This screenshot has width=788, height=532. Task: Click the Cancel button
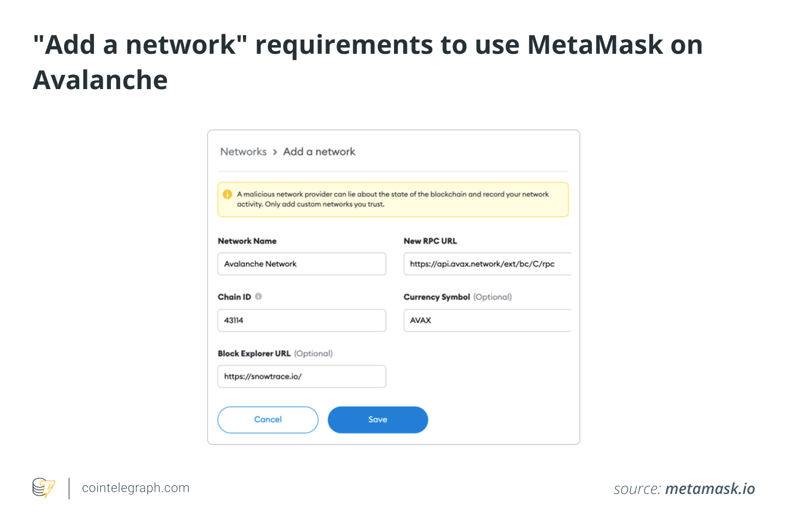point(267,420)
